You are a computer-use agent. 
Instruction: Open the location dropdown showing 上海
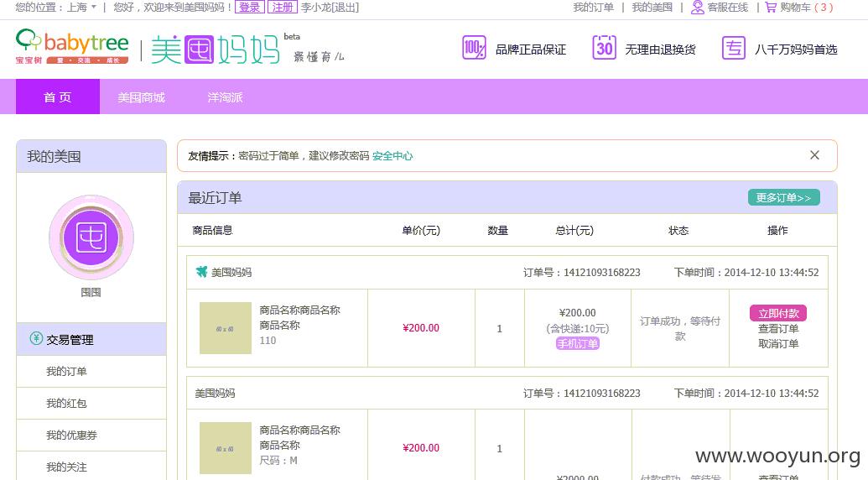click(81, 8)
